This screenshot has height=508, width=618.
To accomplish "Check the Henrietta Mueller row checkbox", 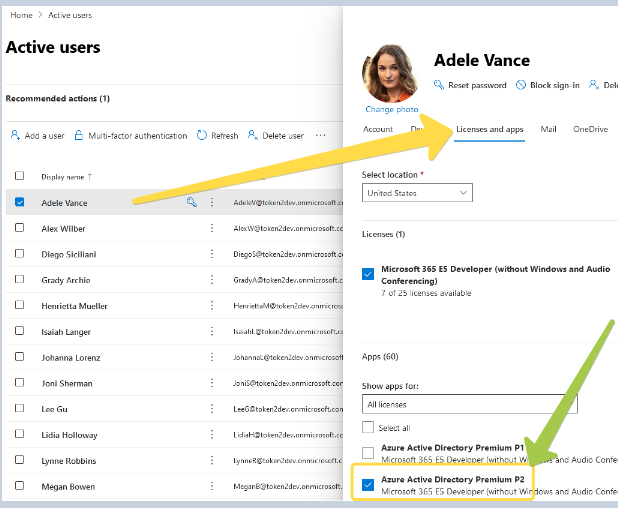I will pyautogui.click(x=19, y=305).
